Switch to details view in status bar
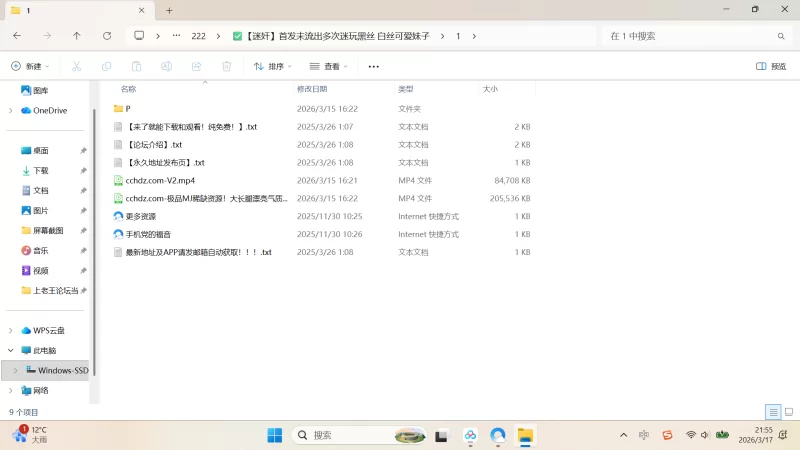This screenshot has height=450, width=800. coord(773,412)
